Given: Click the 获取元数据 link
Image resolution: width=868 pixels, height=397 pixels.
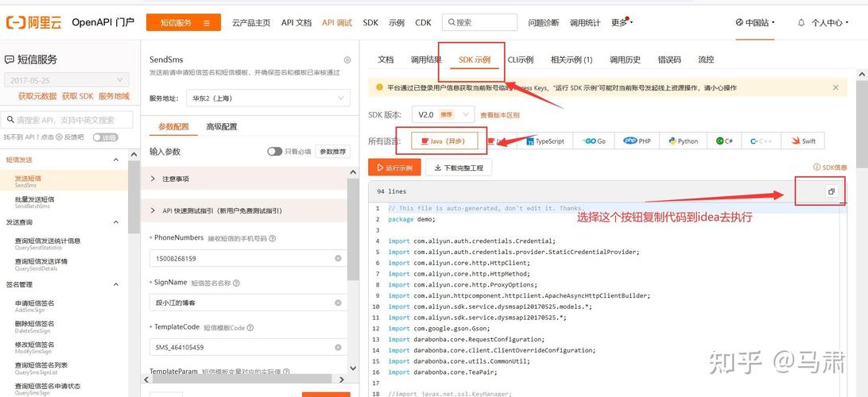Looking at the screenshot, I should pos(37,96).
